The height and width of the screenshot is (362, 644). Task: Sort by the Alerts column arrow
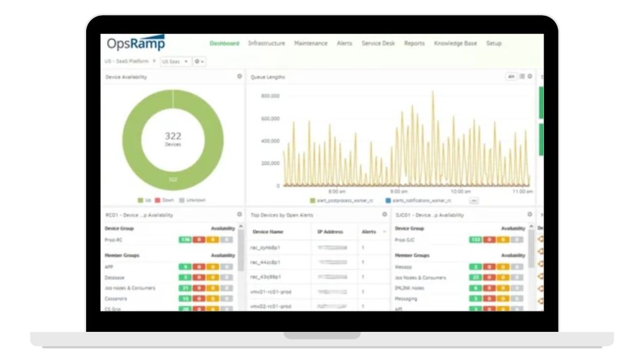click(384, 232)
